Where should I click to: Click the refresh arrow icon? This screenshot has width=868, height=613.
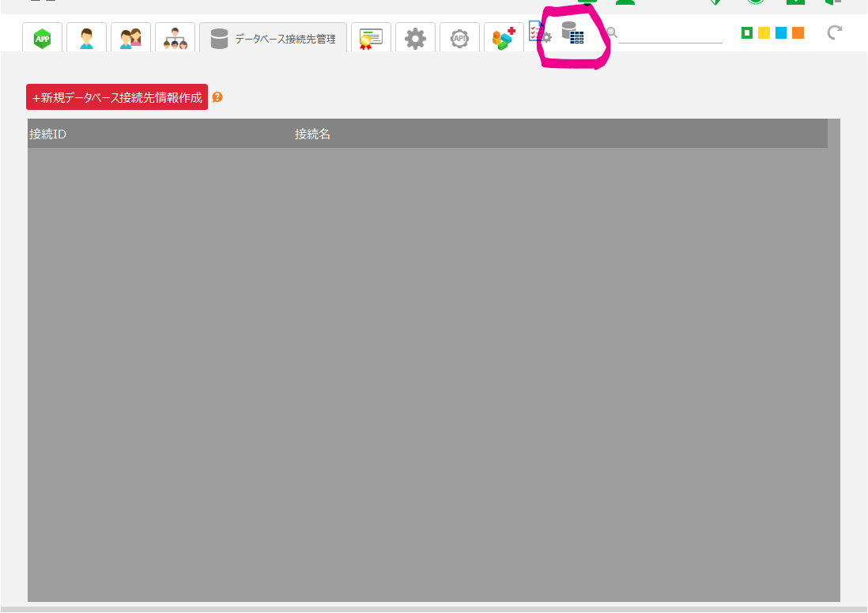click(834, 32)
